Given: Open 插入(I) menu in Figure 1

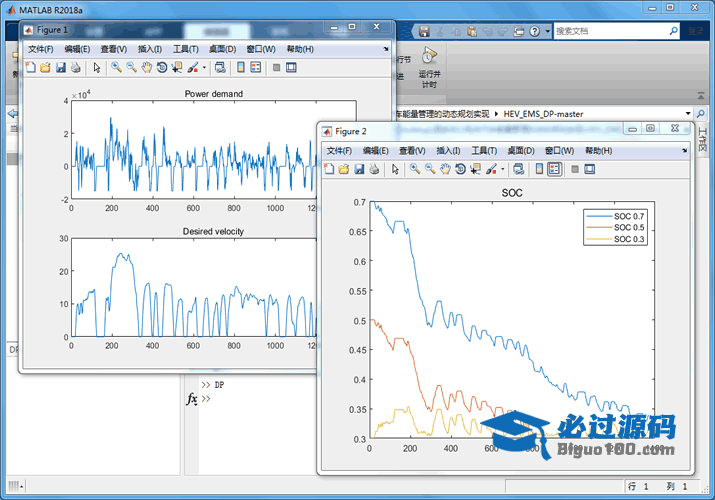Looking at the screenshot, I should pyautogui.click(x=150, y=49).
